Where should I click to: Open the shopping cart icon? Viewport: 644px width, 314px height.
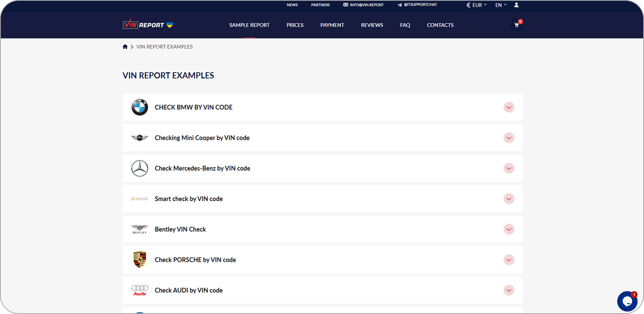[x=516, y=25]
